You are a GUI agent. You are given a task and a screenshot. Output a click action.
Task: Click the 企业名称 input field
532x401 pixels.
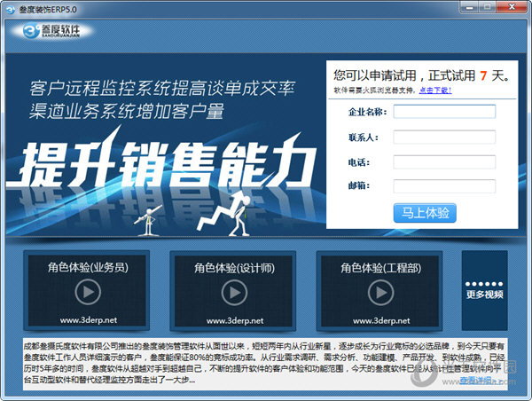(444, 112)
